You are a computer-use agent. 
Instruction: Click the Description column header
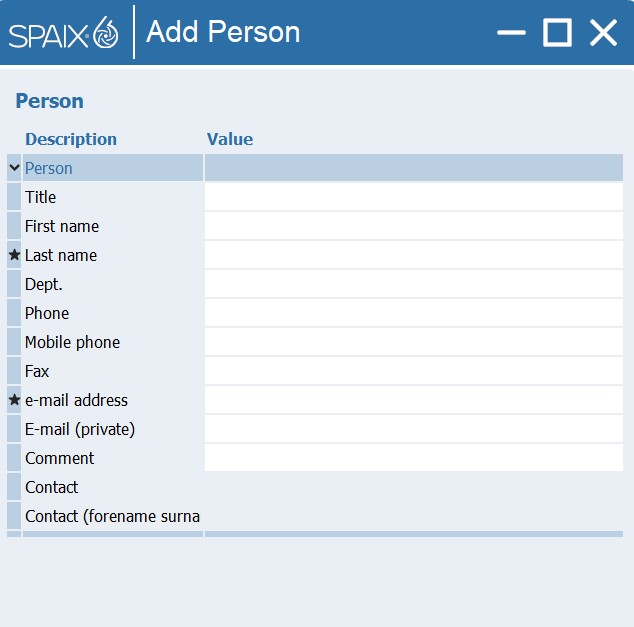point(71,139)
